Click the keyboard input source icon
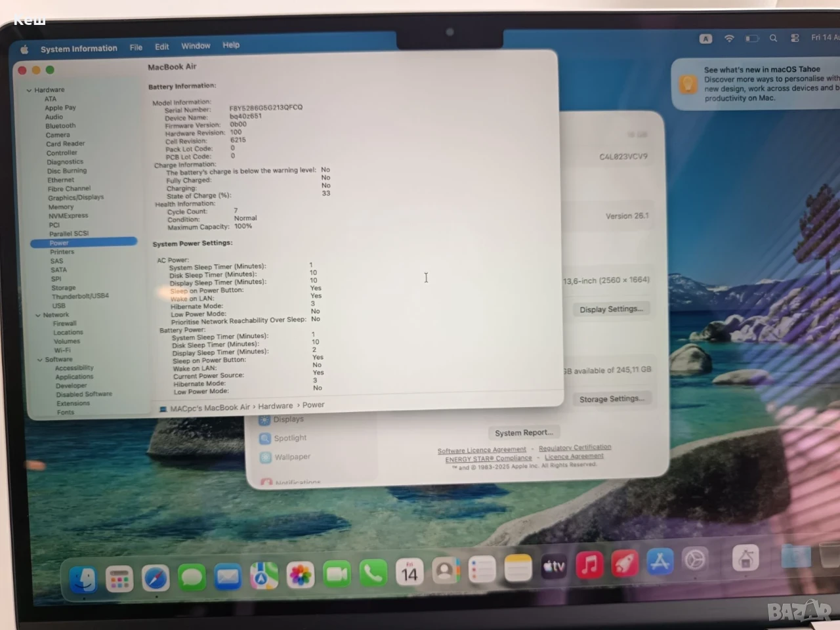This screenshot has width=840, height=630. click(705, 39)
